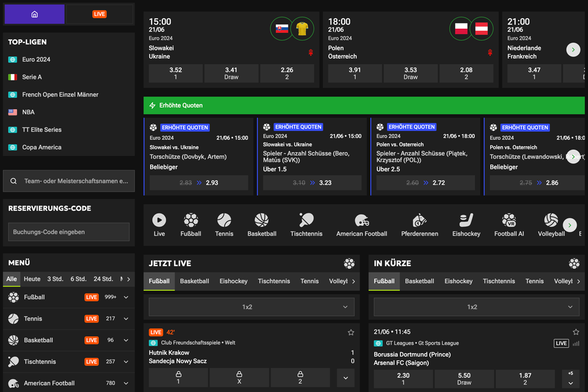The height and width of the screenshot is (392, 588).
Task: Bet 5.50 Draw Dortmund vs Arsenal
Action: [x=465, y=379]
